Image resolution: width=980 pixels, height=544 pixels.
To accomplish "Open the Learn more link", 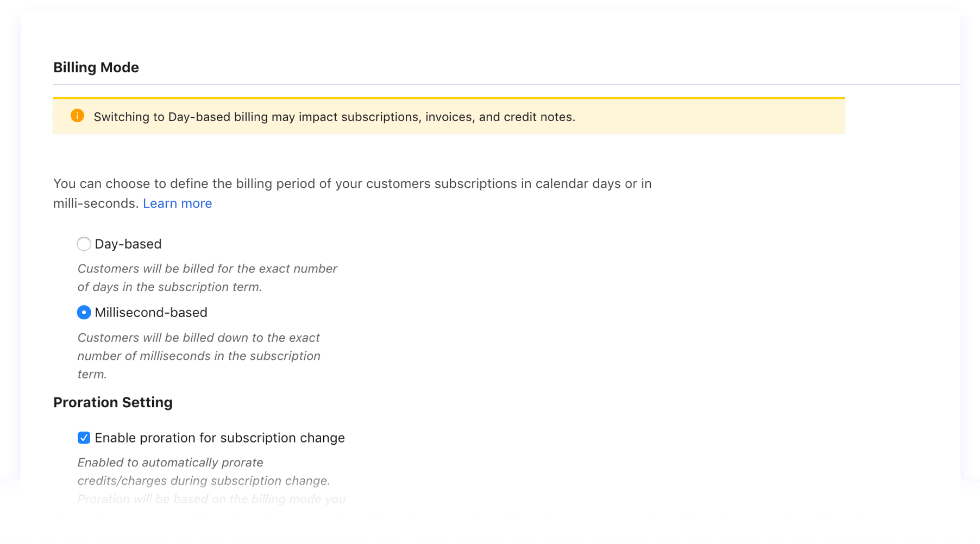I will (177, 203).
